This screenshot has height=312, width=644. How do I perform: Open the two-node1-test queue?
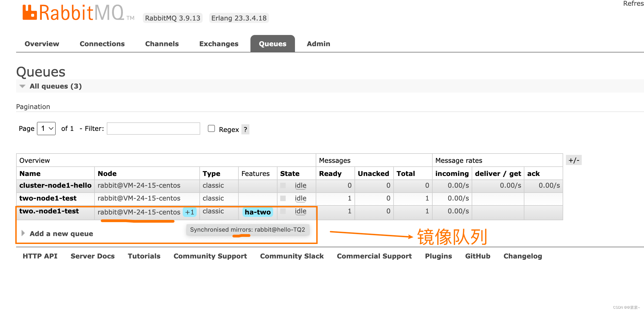48,198
